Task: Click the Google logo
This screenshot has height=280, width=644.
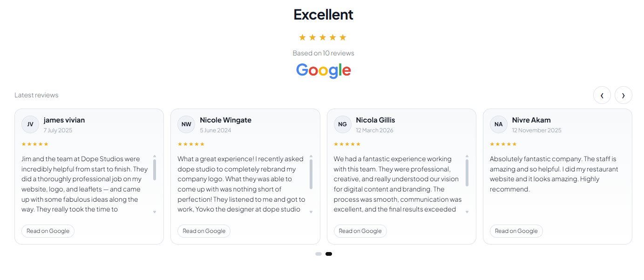Action: pyautogui.click(x=323, y=70)
